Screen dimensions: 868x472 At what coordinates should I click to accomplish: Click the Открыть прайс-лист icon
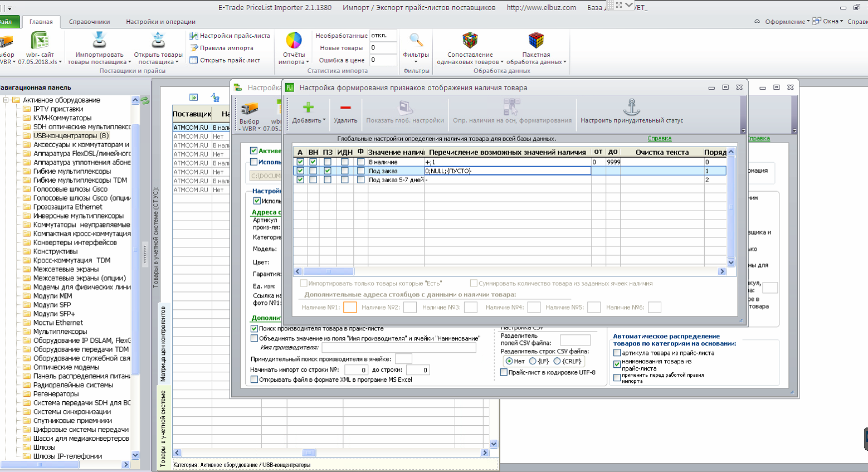click(x=194, y=60)
